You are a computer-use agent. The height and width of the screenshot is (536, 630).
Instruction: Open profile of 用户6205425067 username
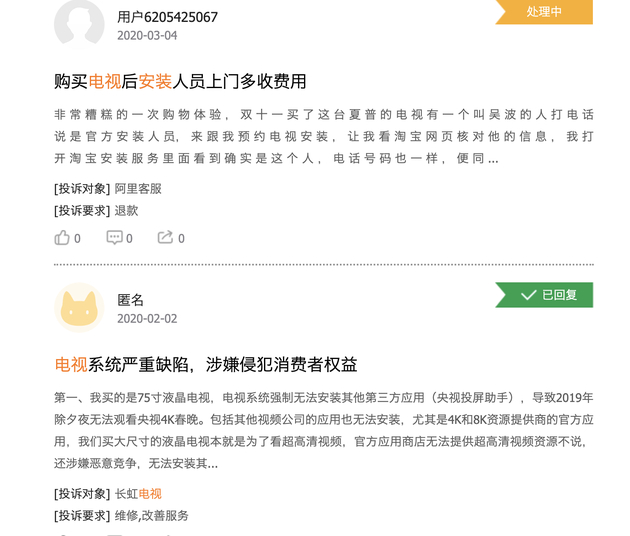167,17
